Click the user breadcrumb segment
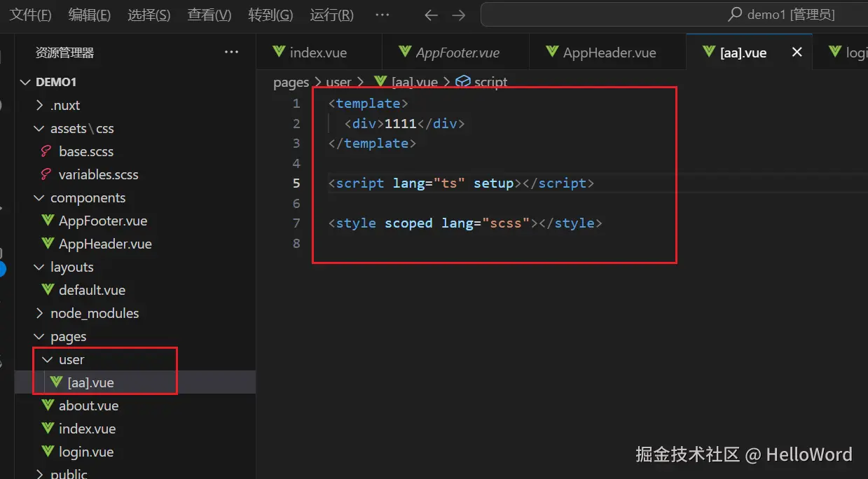The width and height of the screenshot is (868, 479). tap(338, 82)
